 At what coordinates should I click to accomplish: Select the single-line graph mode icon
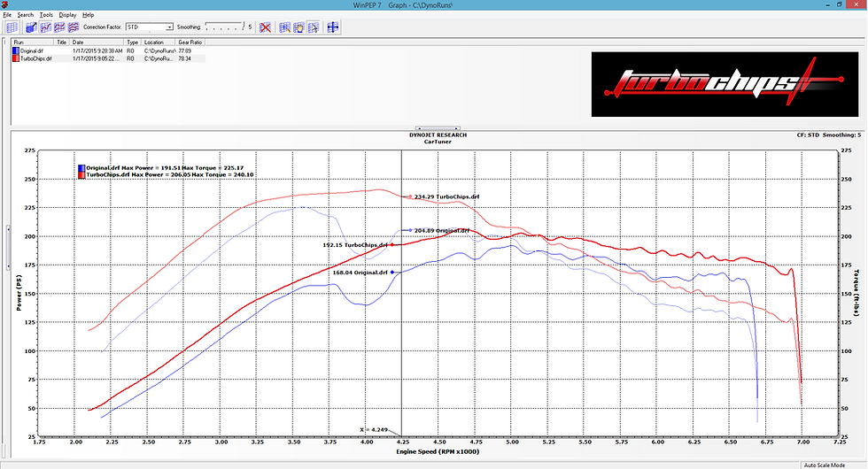tap(45, 27)
